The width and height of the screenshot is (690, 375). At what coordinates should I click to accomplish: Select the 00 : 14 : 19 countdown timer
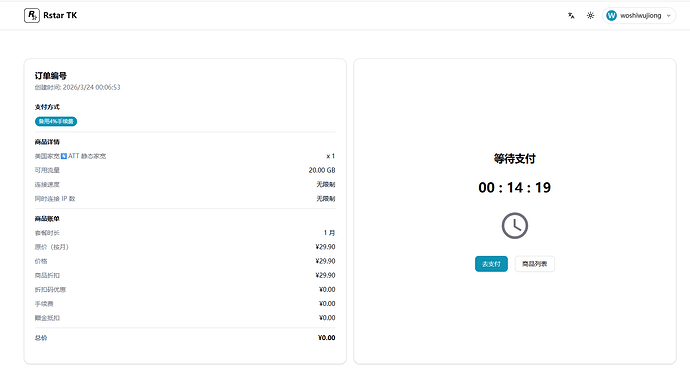pos(514,188)
